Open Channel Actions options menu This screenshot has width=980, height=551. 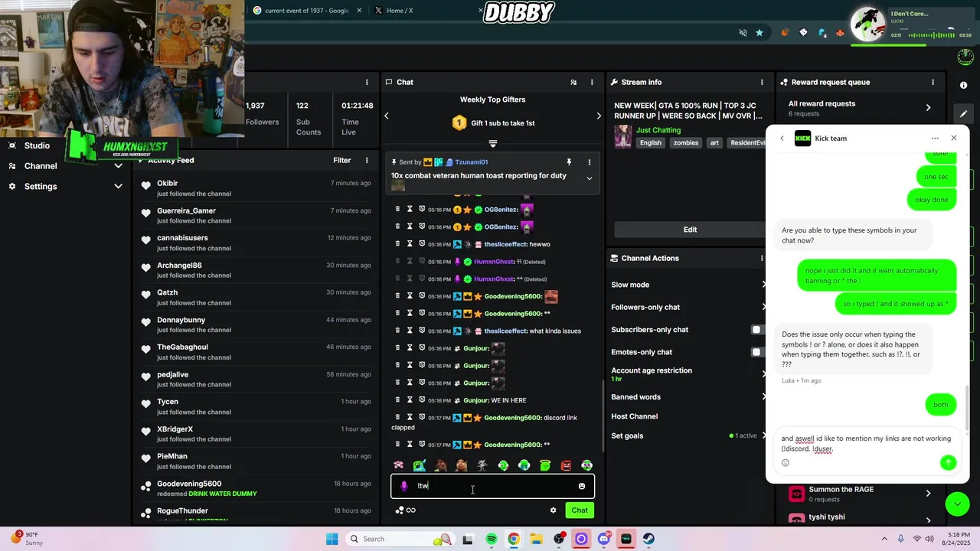tap(762, 258)
